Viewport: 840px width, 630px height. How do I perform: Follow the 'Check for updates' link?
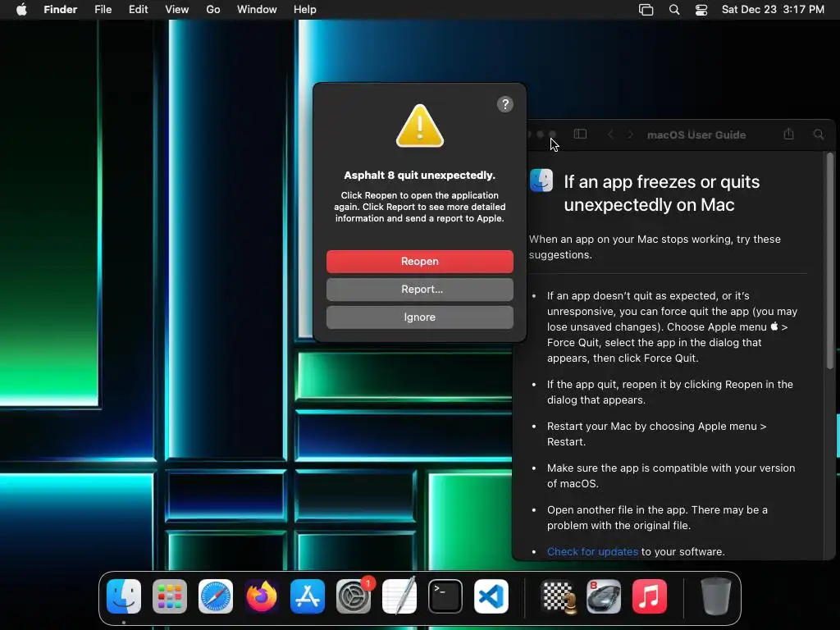coord(592,552)
